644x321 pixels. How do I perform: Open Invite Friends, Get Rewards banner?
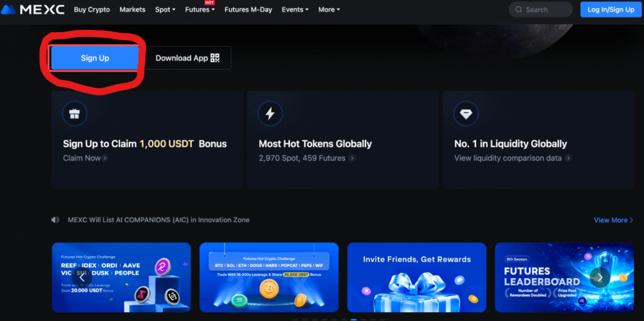pos(417,278)
